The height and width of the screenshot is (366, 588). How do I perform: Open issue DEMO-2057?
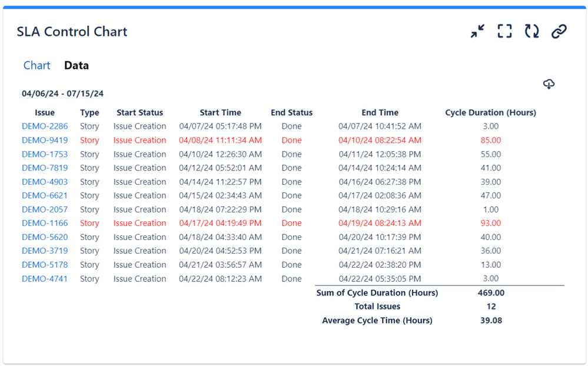[x=45, y=209]
